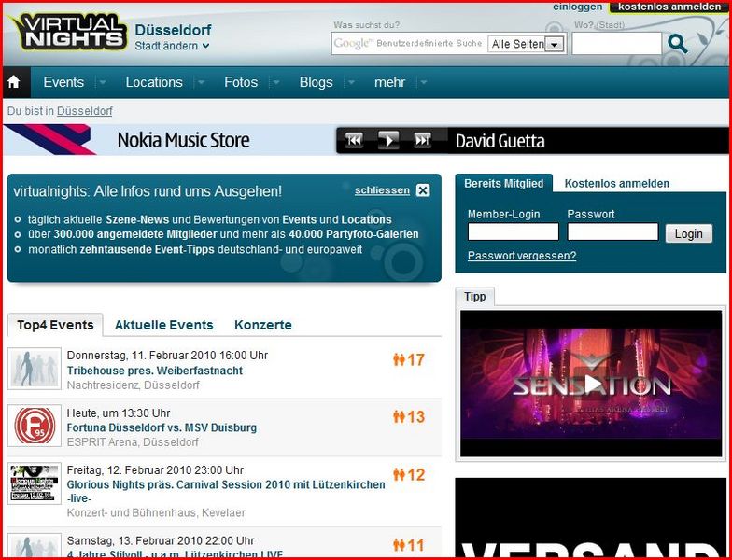
Task: Open Stadt ändern city chooser
Action: 172,47
